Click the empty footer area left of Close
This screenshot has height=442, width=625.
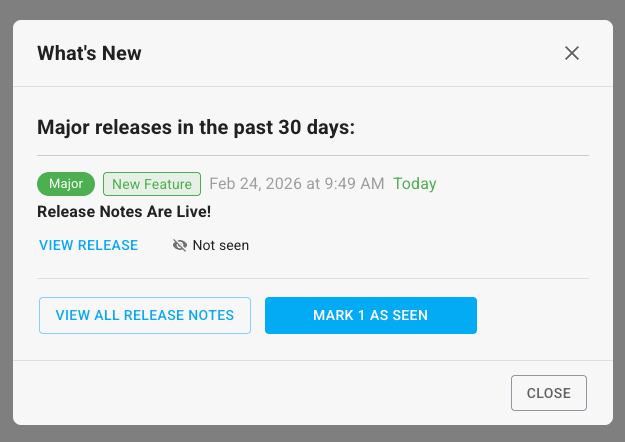coord(250,393)
